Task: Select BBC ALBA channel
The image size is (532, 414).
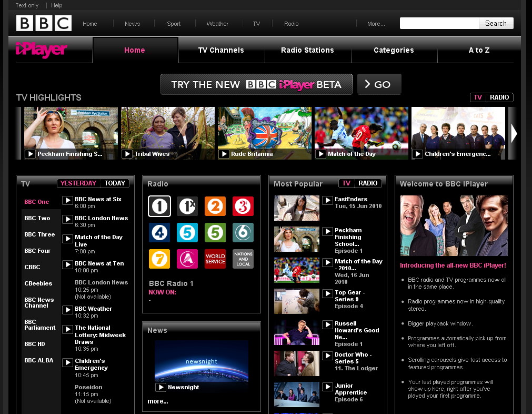Action: [39, 360]
